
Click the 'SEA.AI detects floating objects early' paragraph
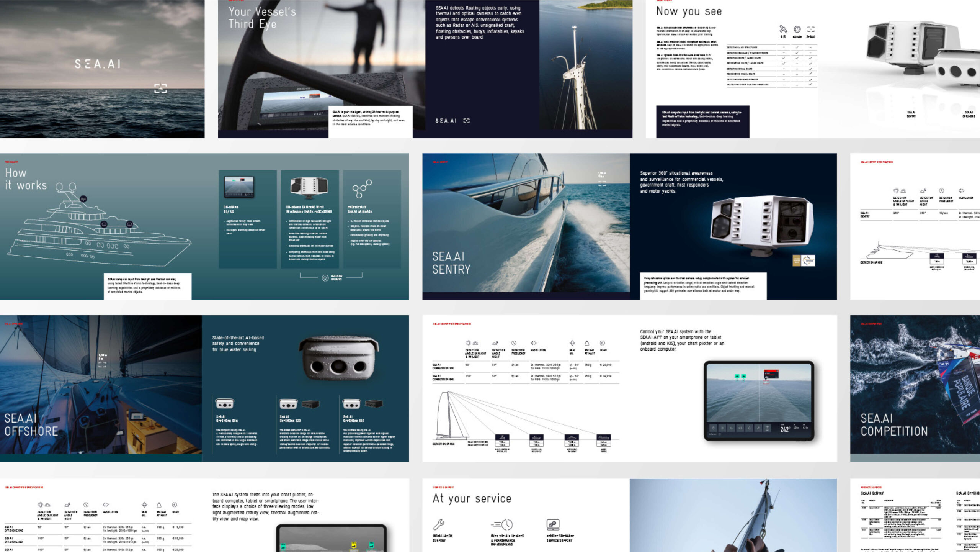tap(480, 22)
